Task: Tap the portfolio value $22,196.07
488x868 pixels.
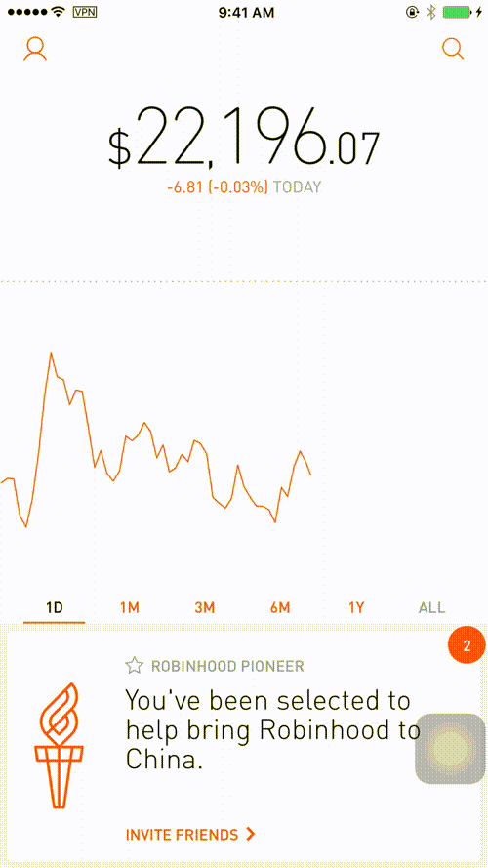Action: coord(244,139)
